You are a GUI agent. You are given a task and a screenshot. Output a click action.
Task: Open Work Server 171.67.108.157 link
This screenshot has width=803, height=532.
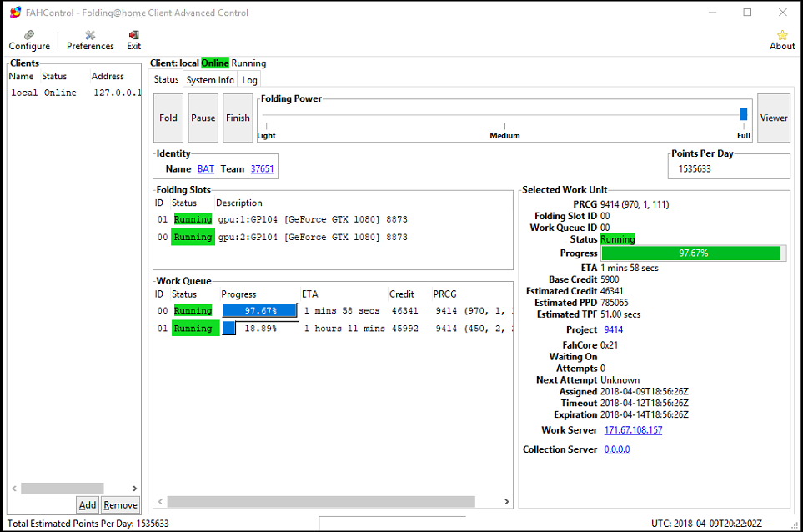pyautogui.click(x=633, y=430)
